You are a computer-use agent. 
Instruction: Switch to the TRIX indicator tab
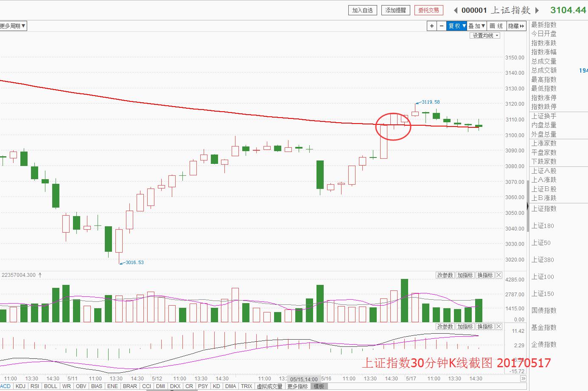[x=246, y=386]
